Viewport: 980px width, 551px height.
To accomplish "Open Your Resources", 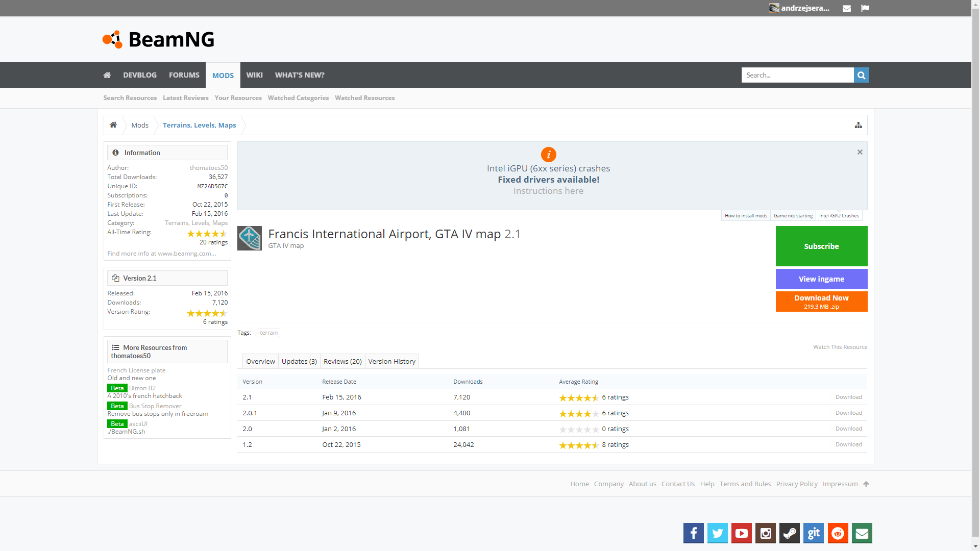I will 238,98.
